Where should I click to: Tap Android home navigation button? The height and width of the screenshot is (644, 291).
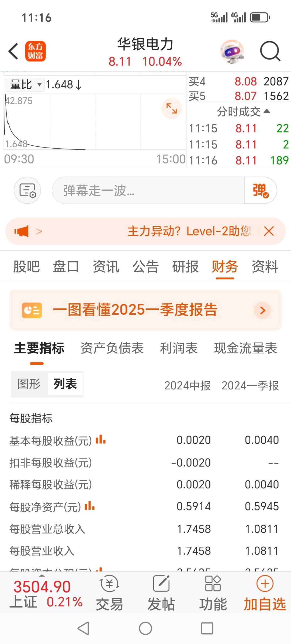145,629
